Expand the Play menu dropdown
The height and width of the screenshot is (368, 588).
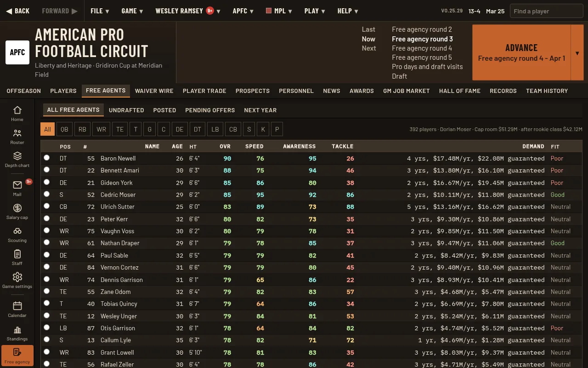[315, 11]
